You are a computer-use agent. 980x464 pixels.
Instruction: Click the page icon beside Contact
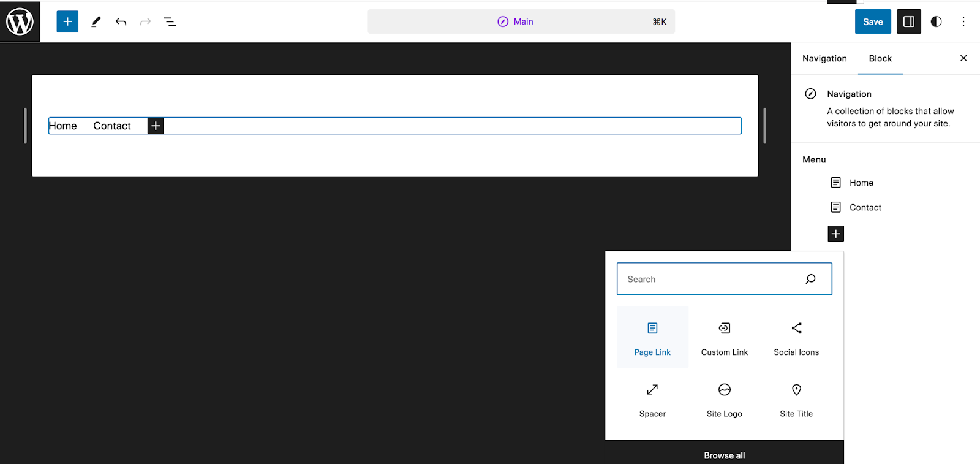coord(835,207)
